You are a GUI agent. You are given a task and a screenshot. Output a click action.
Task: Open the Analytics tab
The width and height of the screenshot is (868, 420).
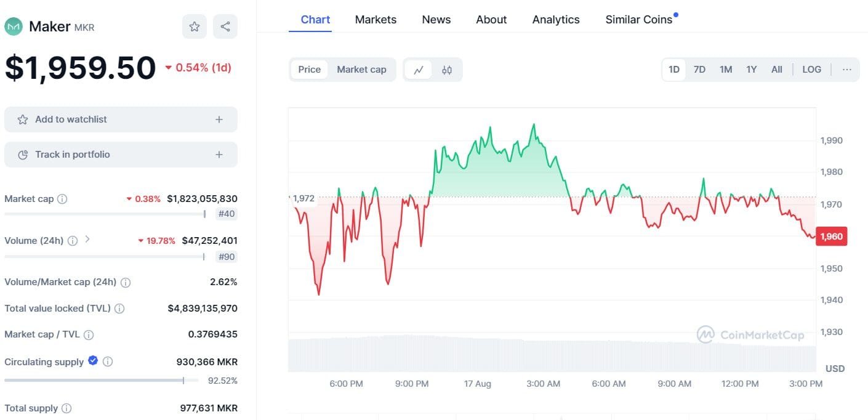[x=555, y=19]
